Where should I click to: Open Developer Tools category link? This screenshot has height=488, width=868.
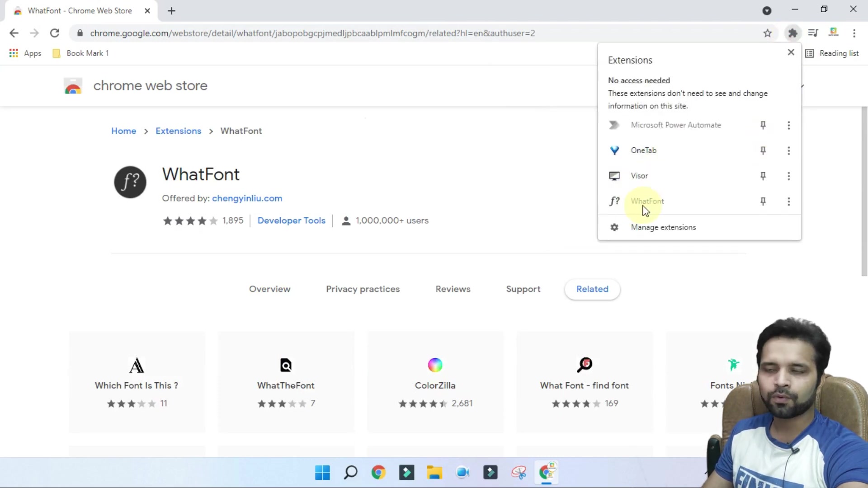(291, 221)
